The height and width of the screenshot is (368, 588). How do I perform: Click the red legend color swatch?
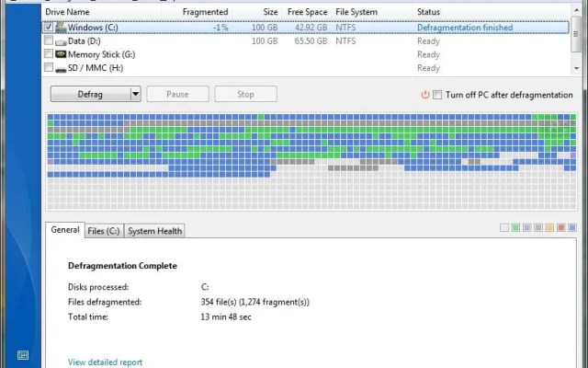pyautogui.click(x=561, y=227)
